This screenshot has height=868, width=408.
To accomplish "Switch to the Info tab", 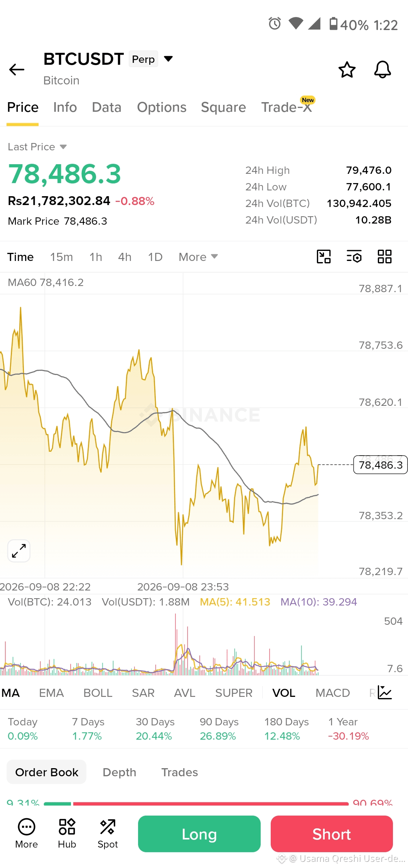I will tap(65, 107).
